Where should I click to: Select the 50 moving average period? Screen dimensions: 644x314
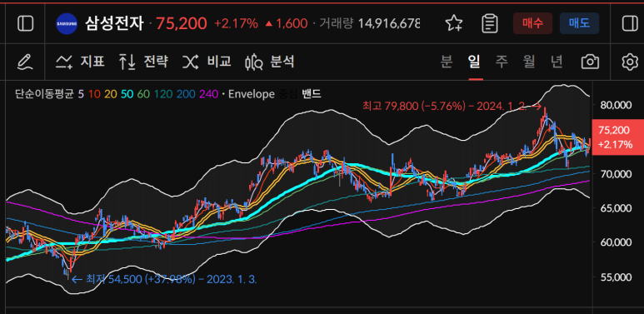tap(127, 94)
